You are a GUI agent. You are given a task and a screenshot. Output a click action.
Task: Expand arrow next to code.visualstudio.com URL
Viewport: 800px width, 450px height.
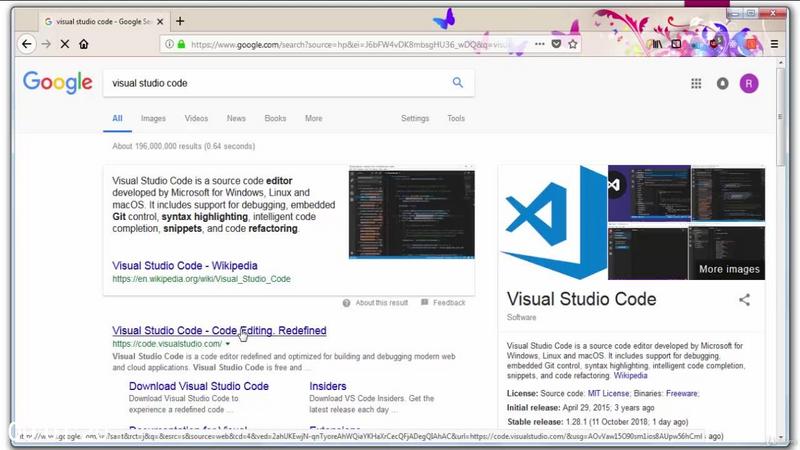pos(228,344)
